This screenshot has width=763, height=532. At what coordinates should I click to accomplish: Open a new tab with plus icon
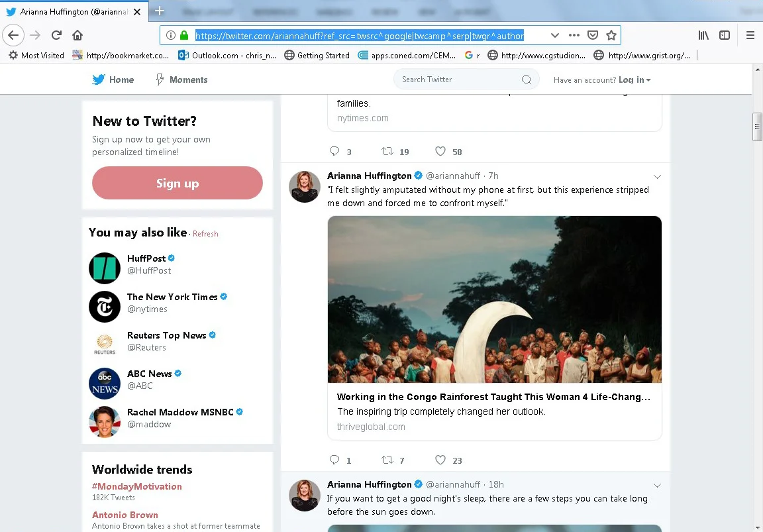(159, 11)
